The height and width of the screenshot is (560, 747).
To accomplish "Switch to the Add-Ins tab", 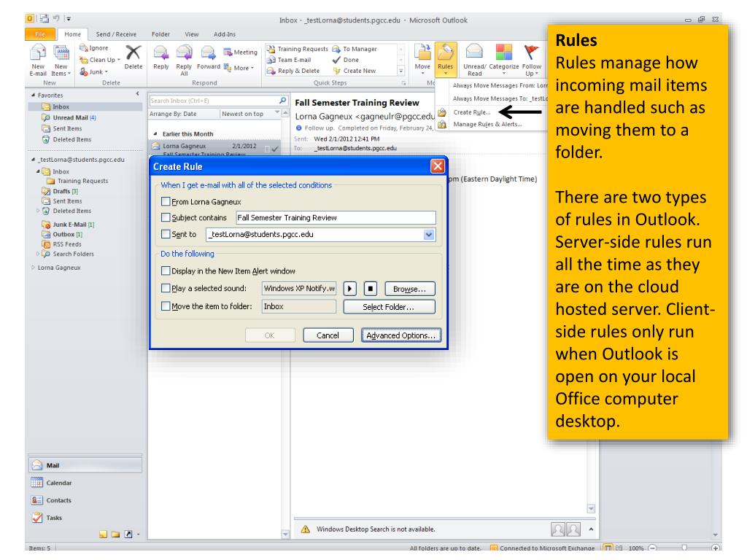I will point(225,34).
